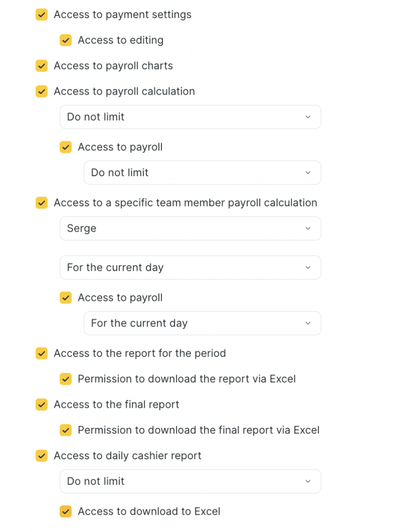The width and height of the screenshot is (408, 532).
Task: Expand the Access to payroll limit dropdown
Action: point(202,172)
